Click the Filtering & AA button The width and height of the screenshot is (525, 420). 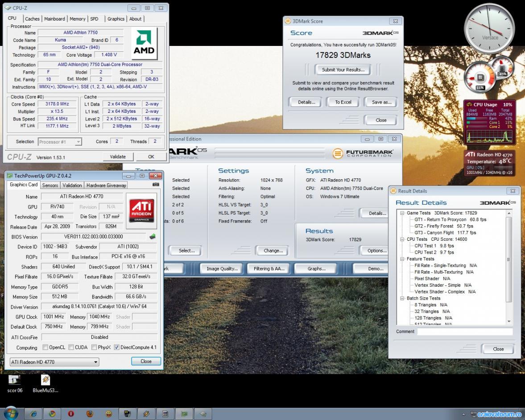coord(269,269)
